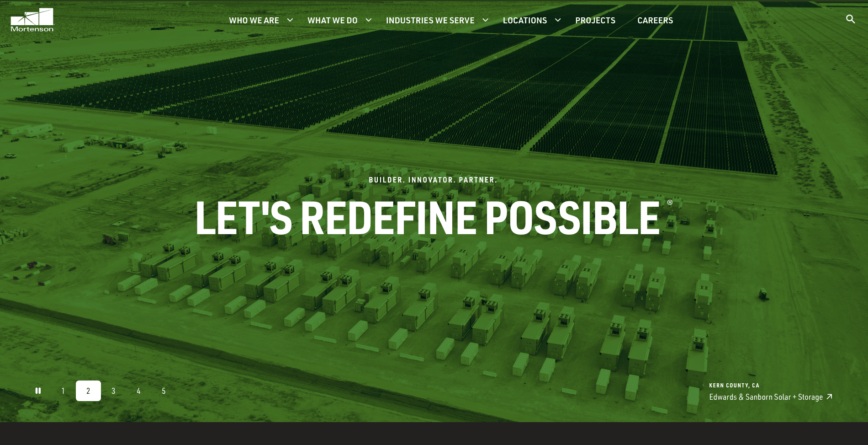Open the site search
Screen dimensions: 868x445
(851, 19)
